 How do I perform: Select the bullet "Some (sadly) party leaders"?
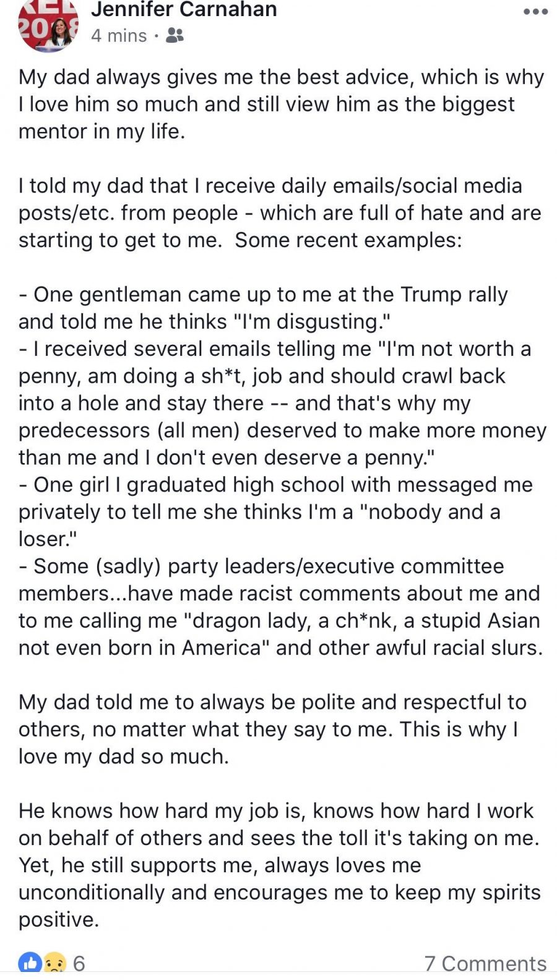pos(280,607)
